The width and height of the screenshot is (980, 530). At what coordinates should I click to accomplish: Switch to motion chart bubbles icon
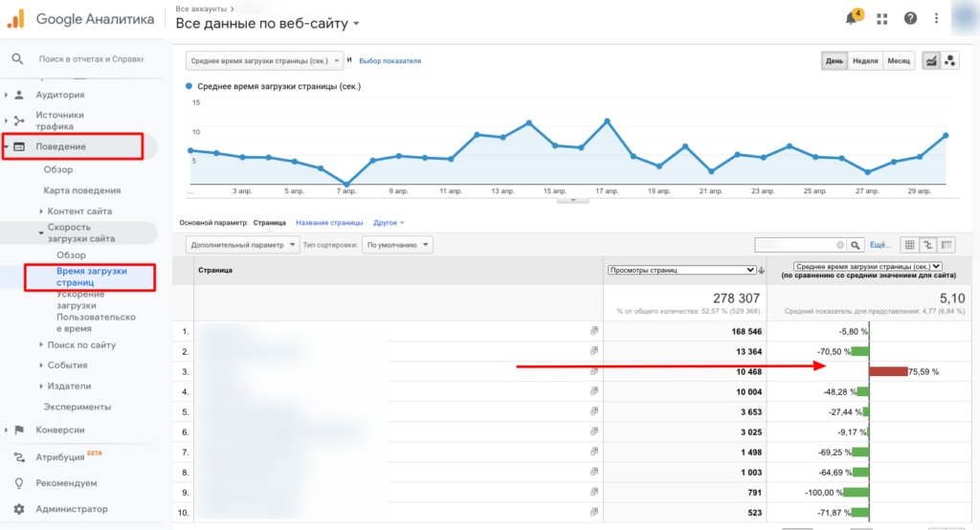pos(950,60)
